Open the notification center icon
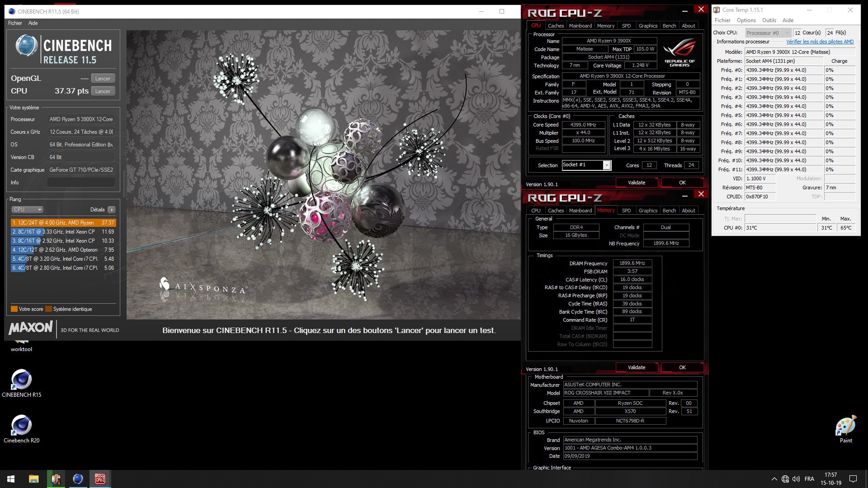This screenshot has width=868, height=488. pyautogui.click(x=853, y=479)
